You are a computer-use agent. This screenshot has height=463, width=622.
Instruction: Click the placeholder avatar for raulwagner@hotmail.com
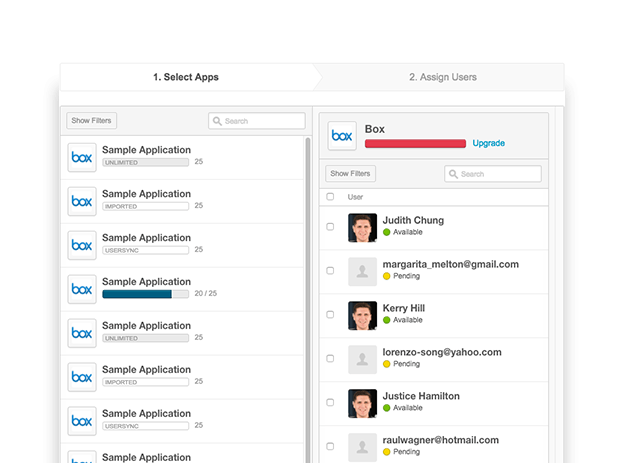tap(363, 448)
